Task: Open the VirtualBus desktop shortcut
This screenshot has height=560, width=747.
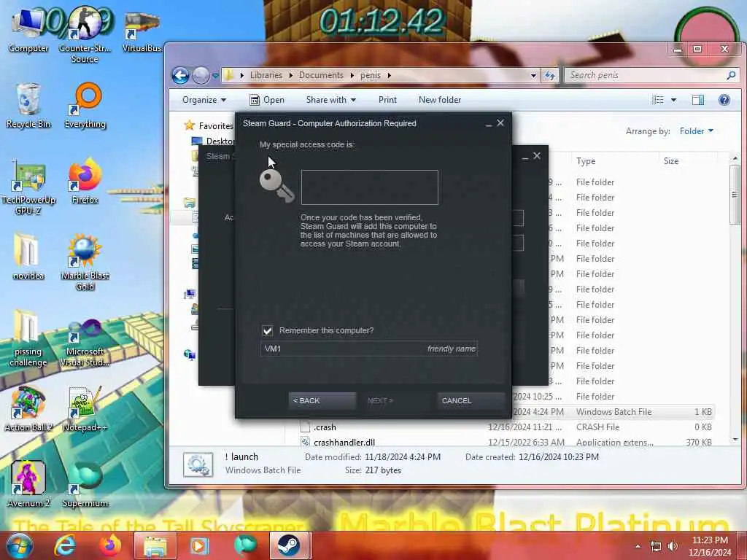Action: [142, 31]
